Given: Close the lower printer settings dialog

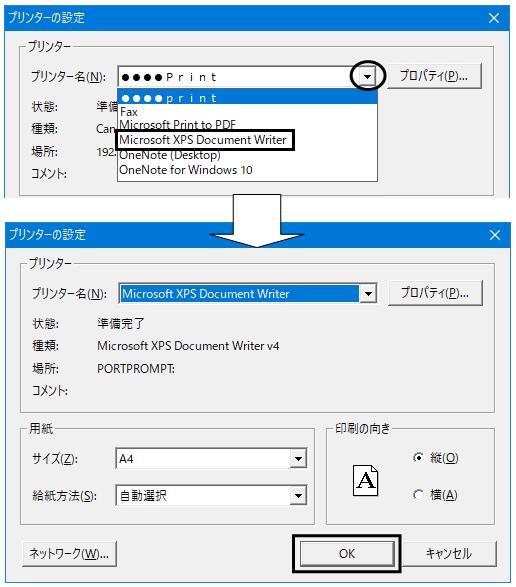Looking at the screenshot, I should coord(495,235).
